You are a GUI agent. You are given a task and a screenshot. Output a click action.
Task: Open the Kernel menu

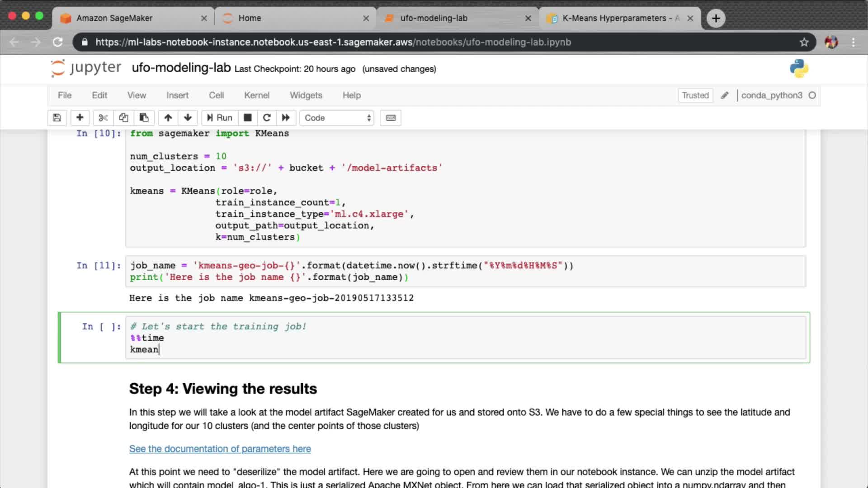257,95
